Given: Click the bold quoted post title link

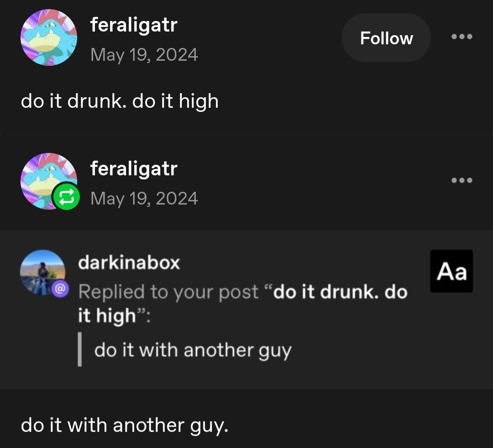Looking at the screenshot, I should (x=243, y=304).
